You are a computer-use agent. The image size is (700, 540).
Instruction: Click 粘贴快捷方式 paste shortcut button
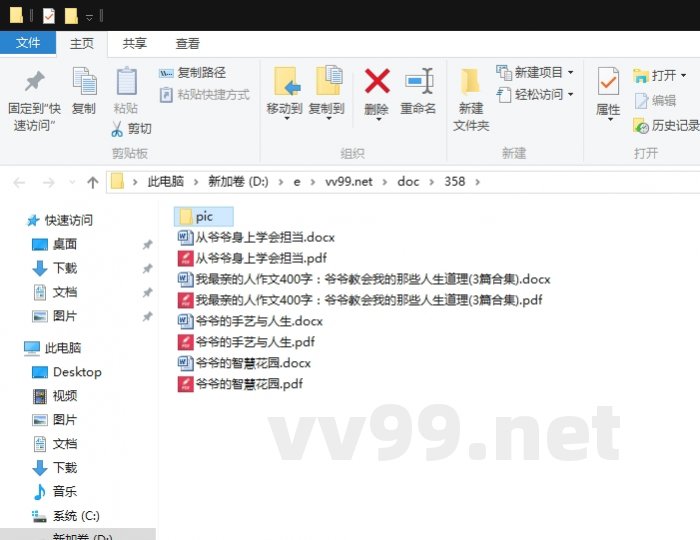coord(204,95)
